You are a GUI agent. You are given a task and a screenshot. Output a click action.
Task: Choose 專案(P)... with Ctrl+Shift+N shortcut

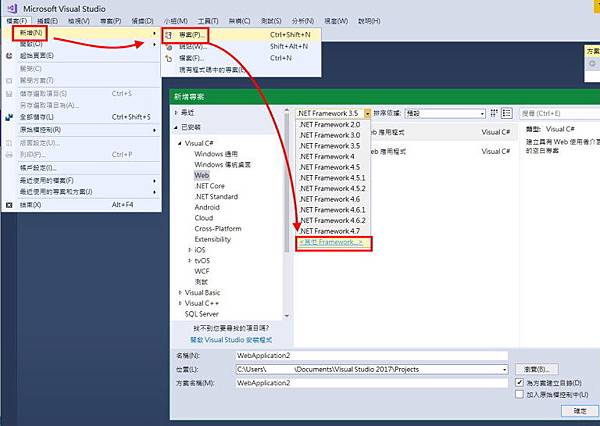coord(241,35)
